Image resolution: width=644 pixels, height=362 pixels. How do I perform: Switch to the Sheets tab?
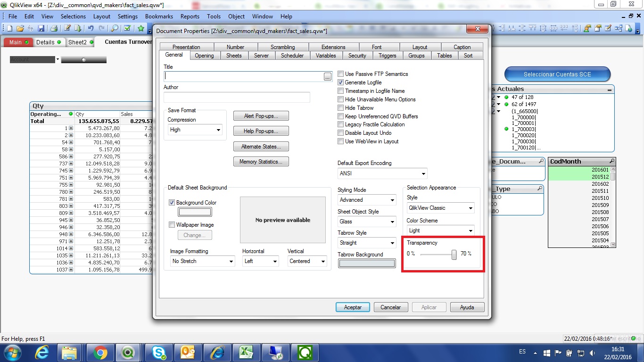[x=234, y=56]
